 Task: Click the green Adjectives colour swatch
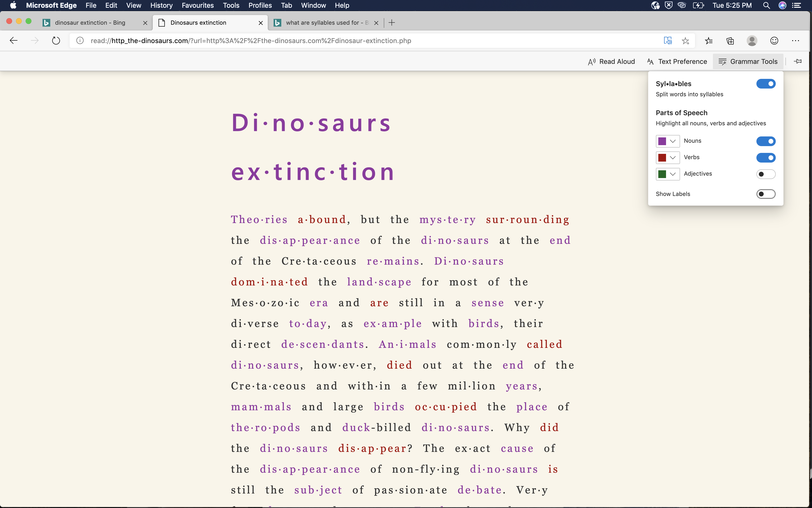click(x=662, y=174)
